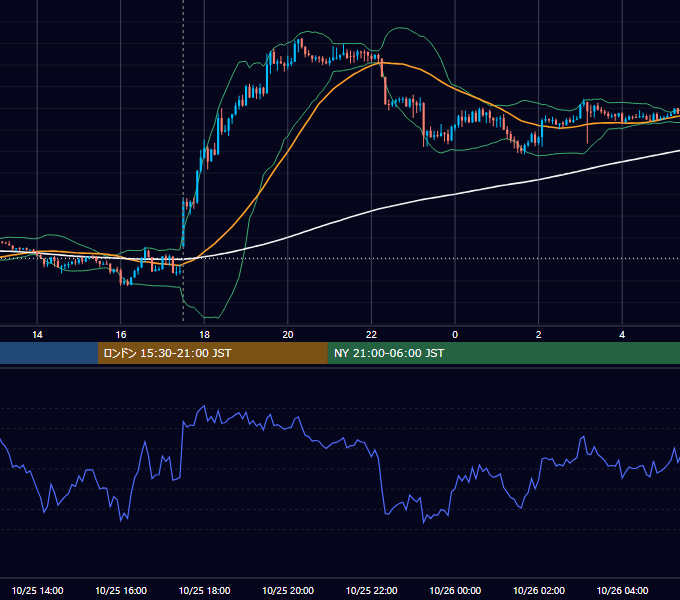Click the 10/25 20:00 indicator axis label
This screenshot has height=600, width=680.
point(288,590)
